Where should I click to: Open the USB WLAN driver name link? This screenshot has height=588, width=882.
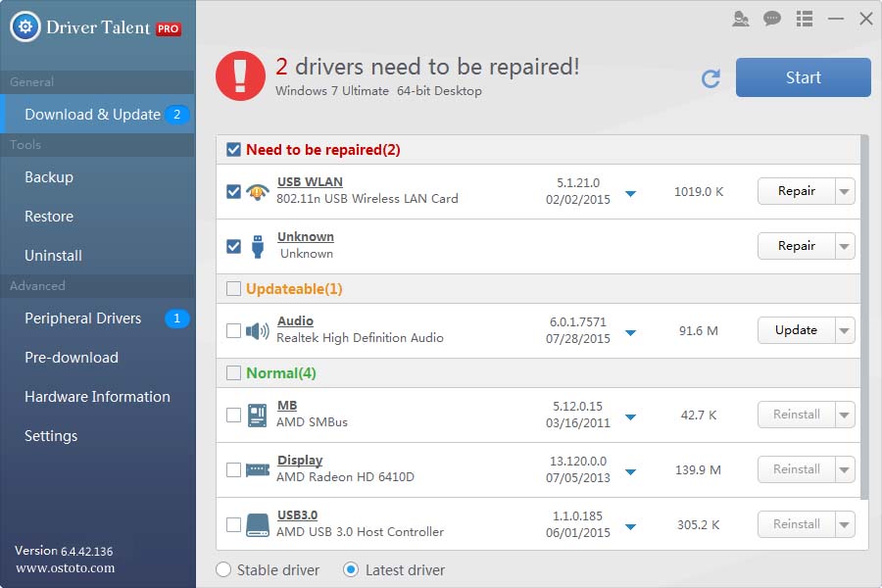(x=310, y=182)
